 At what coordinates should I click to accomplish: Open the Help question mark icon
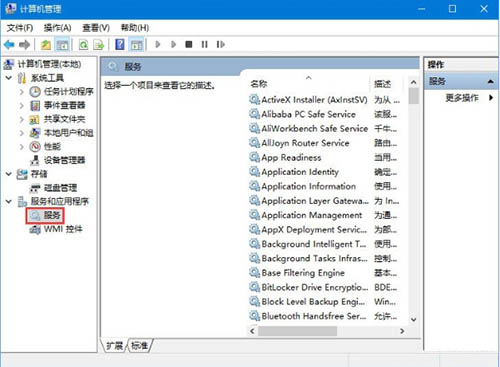[120, 44]
